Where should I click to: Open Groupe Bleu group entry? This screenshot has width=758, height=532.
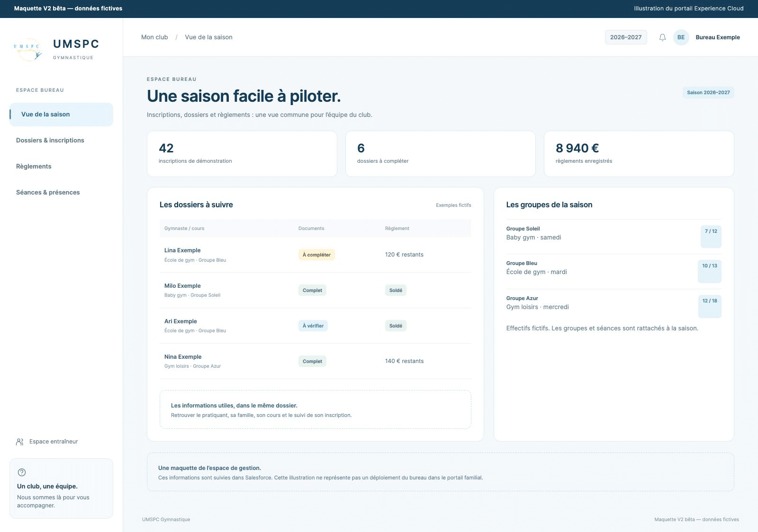point(614,272)
